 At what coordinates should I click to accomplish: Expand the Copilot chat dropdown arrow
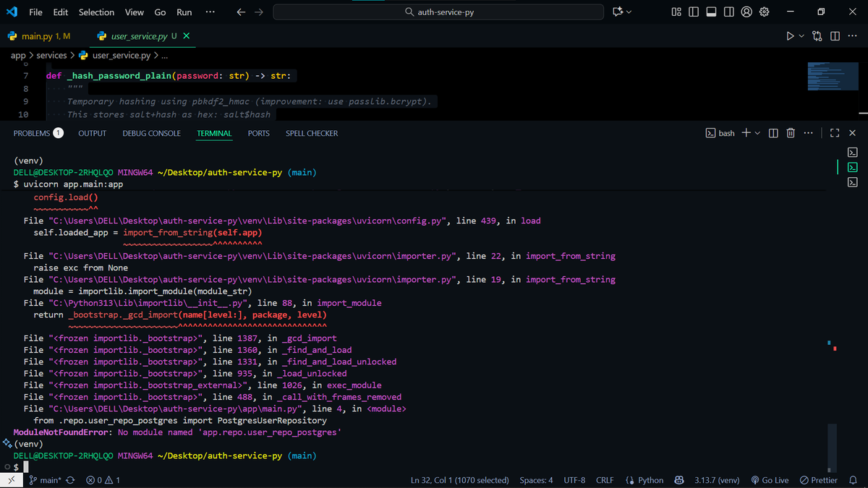pos(629,12)
